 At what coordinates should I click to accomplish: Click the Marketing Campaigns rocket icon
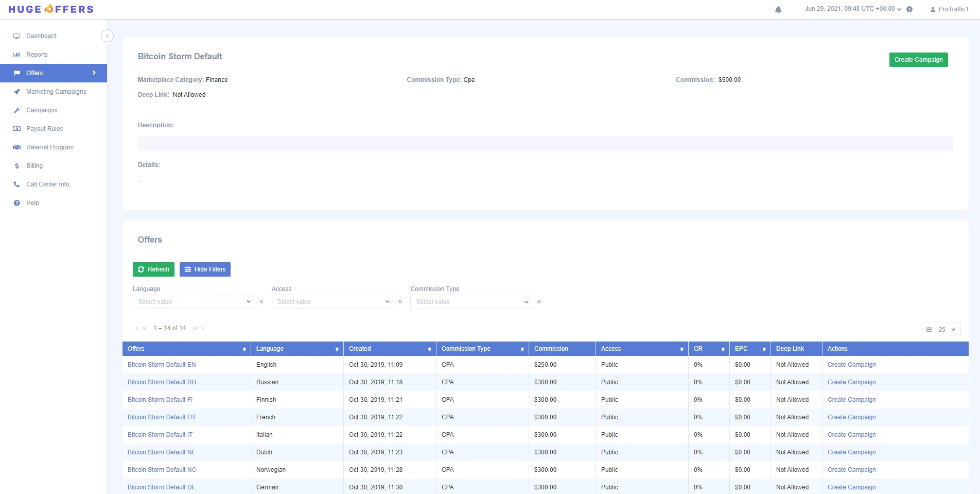point(16,92)
